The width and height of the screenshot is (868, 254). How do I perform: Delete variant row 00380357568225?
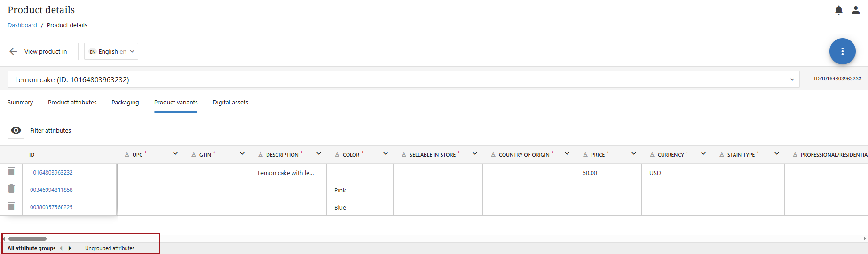[x=11, y=206]
